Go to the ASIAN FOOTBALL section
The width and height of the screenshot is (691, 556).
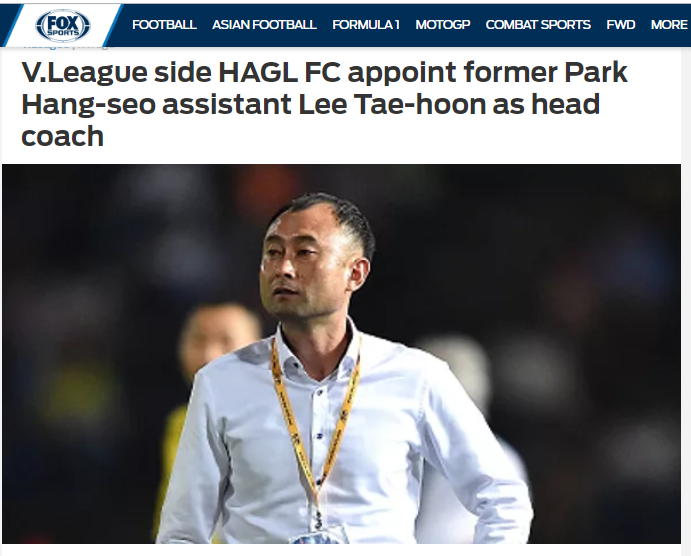pos(264,25)
